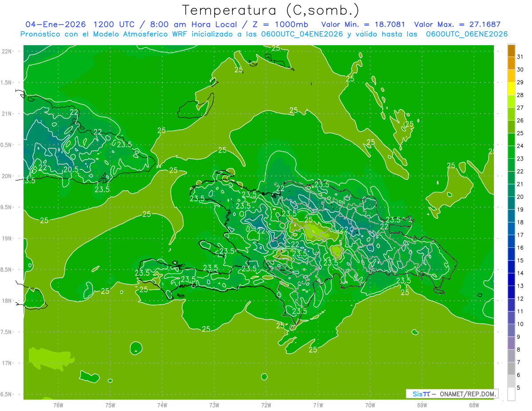Screen dimensions: 532x411
Task: Click the legend value label '18'
Action: (x=520, y=222)
